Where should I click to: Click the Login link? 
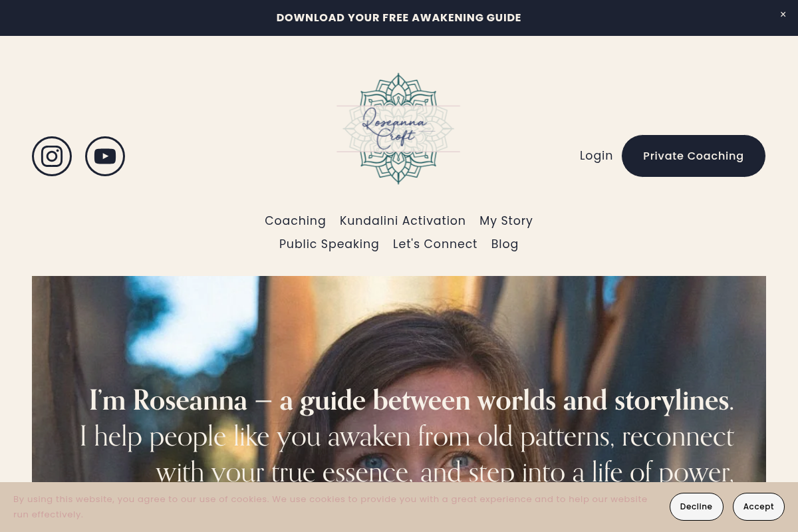pyautogui.click(x=596, y=156)
